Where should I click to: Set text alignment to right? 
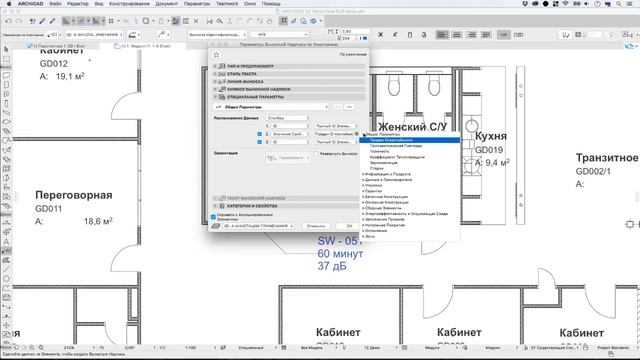tap(471, 35)
